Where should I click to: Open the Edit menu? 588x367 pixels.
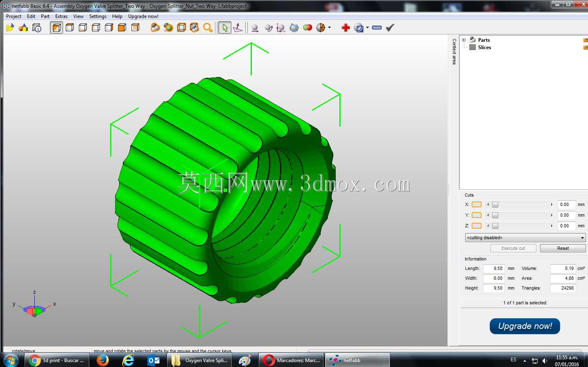coord(31,16)
